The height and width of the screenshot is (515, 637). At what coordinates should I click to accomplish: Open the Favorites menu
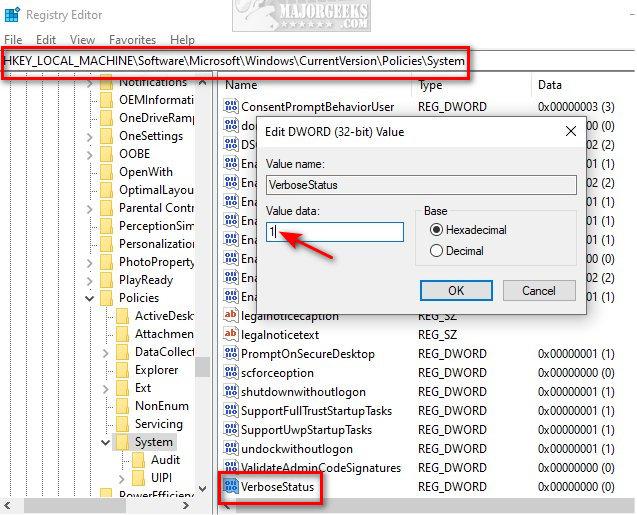coord(132,40)
